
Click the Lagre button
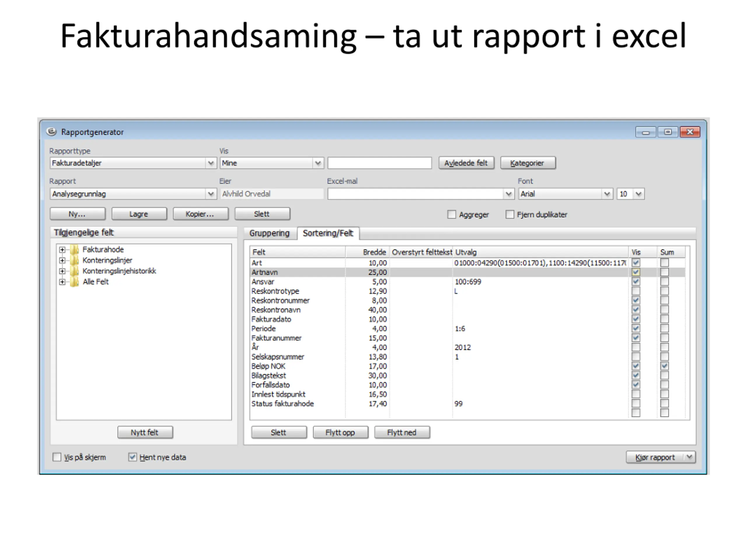point(139,214)
